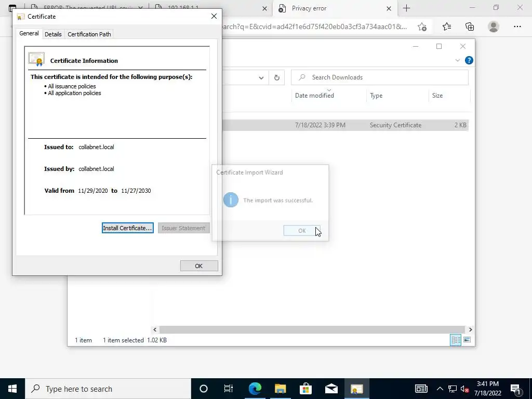Open the Certification Path tab
This screenshot has width=532, height=399.
click(89, 34)
